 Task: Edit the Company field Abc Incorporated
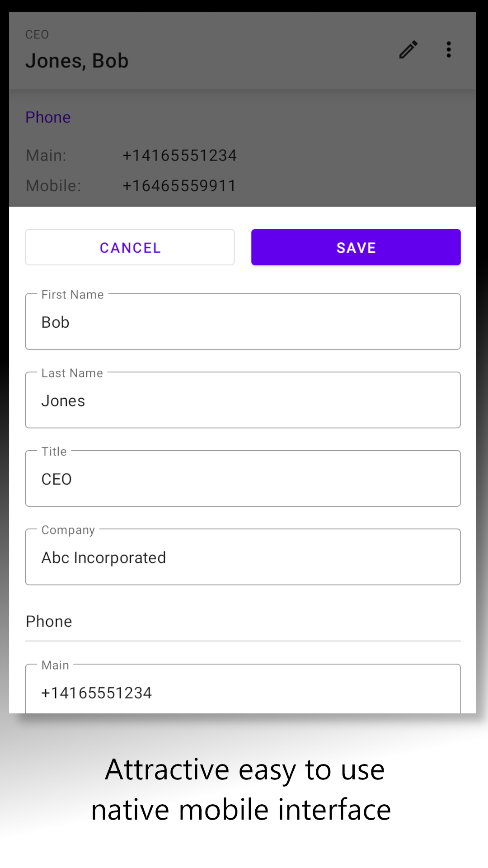[x=243, y=557]
